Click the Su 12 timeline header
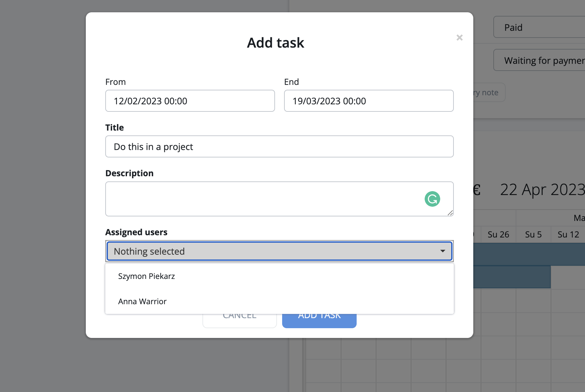 click(x=568, y=235)
